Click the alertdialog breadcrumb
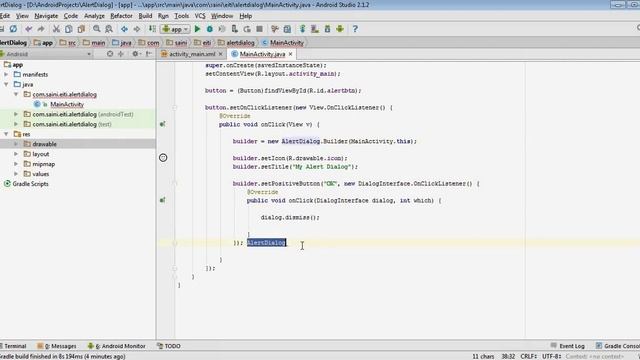This screenshot has width=640, height=360. click(236, 42)
